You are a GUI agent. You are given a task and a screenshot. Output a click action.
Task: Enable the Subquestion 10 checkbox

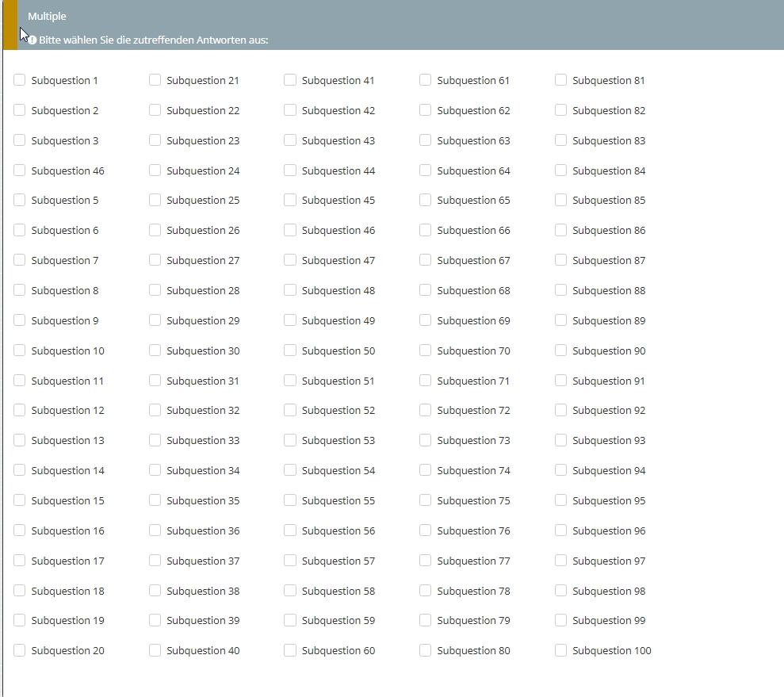(20, 350)
